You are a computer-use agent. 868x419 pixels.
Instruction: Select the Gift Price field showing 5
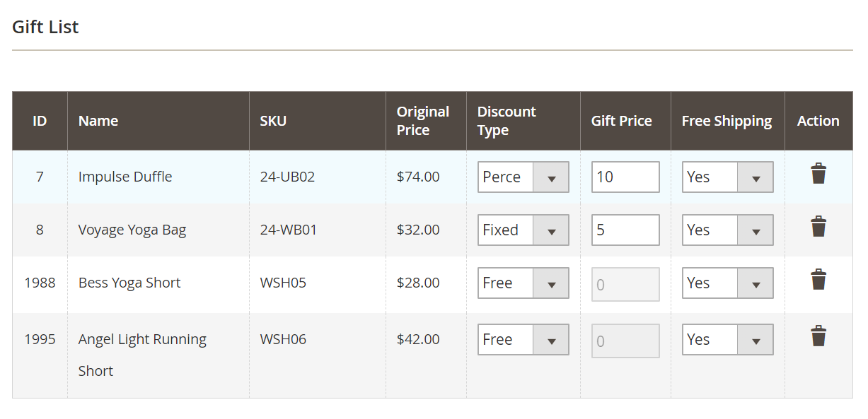(625, 230)
